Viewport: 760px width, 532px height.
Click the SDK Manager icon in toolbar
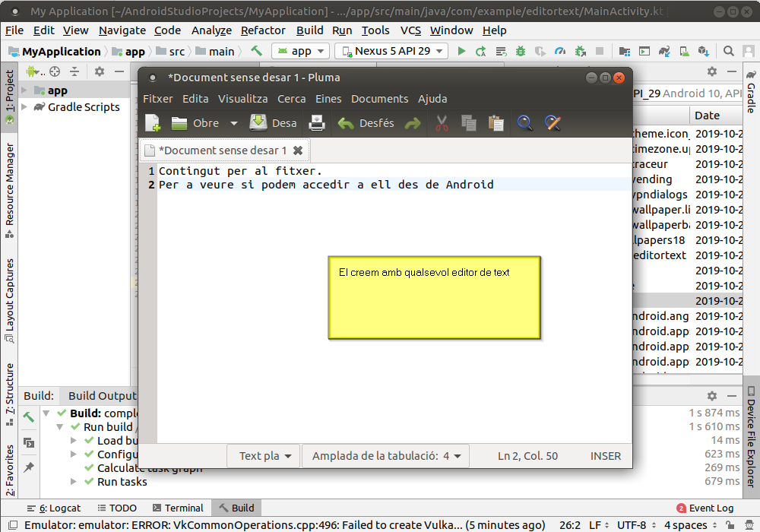(x=703, y=51)
